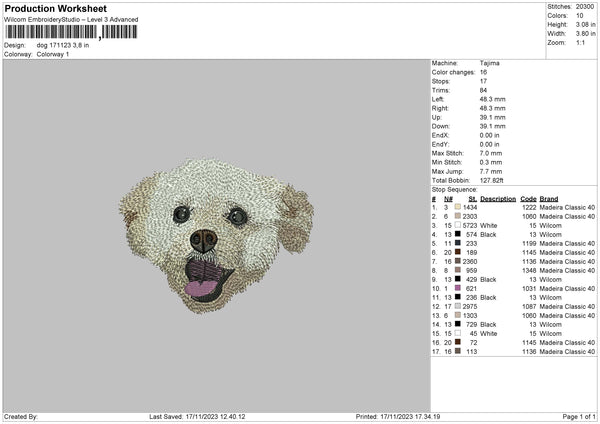The width and height of the screenshot is (600, 424).
Task: Click the light gray swatch in stop 12
Action: 457,306
